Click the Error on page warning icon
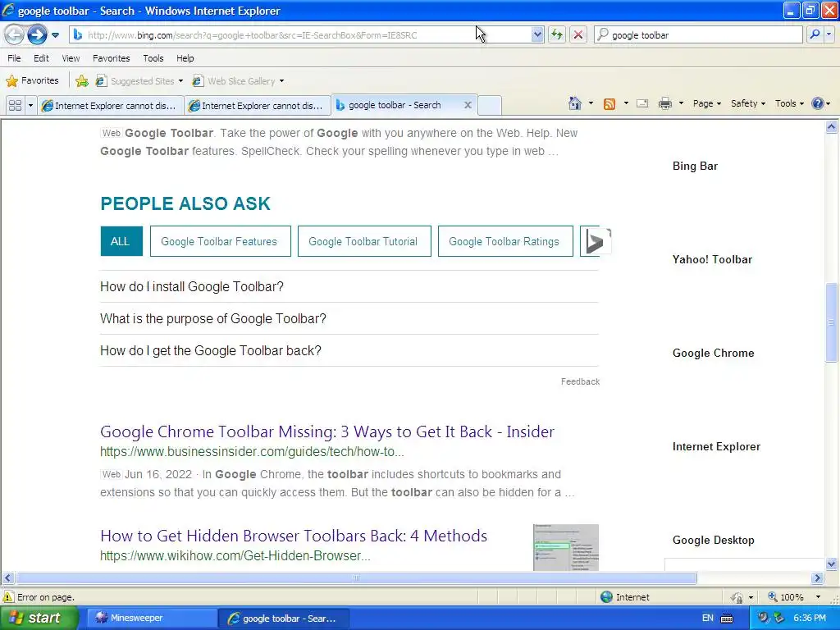The image size is (840, 630). tap(7, 597)
